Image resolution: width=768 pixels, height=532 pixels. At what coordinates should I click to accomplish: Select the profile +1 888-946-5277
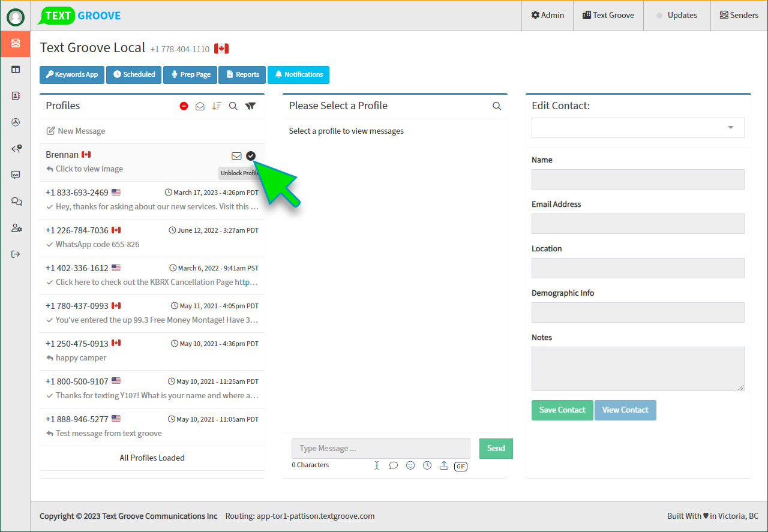152,427
